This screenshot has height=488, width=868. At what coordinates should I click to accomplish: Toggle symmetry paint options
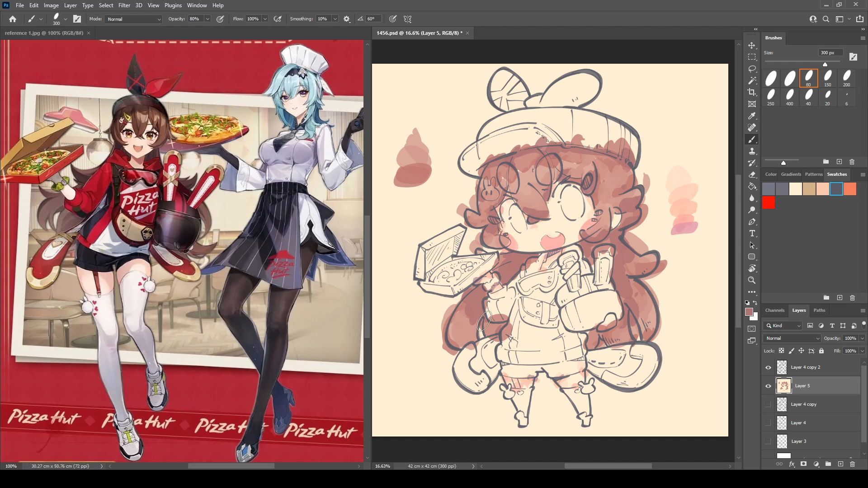(x=408, y=19)
